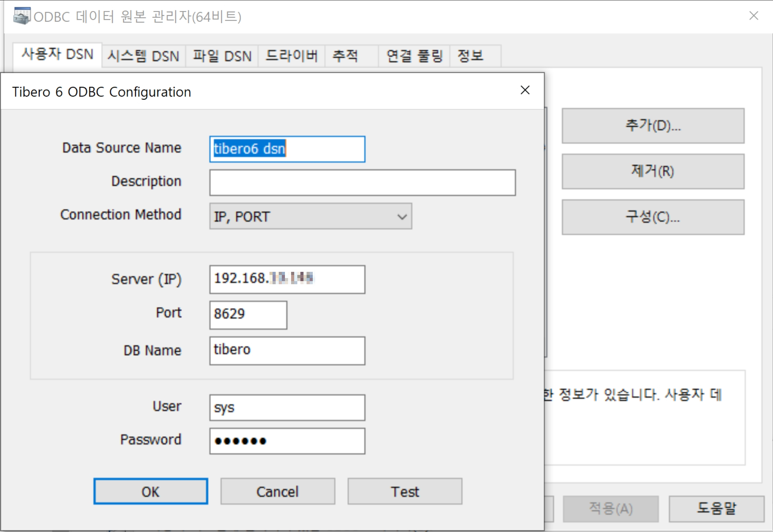Screen dimensions: 773x532
Task: Click the ODBC administrator title bar icon
Action: (x=22, y=16)
